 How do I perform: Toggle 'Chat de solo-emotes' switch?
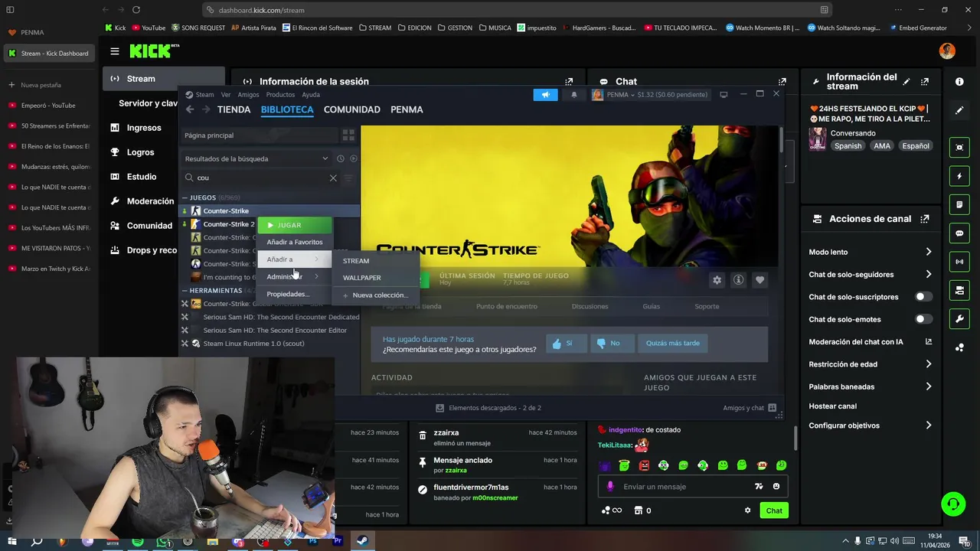[x=923, y=319]
